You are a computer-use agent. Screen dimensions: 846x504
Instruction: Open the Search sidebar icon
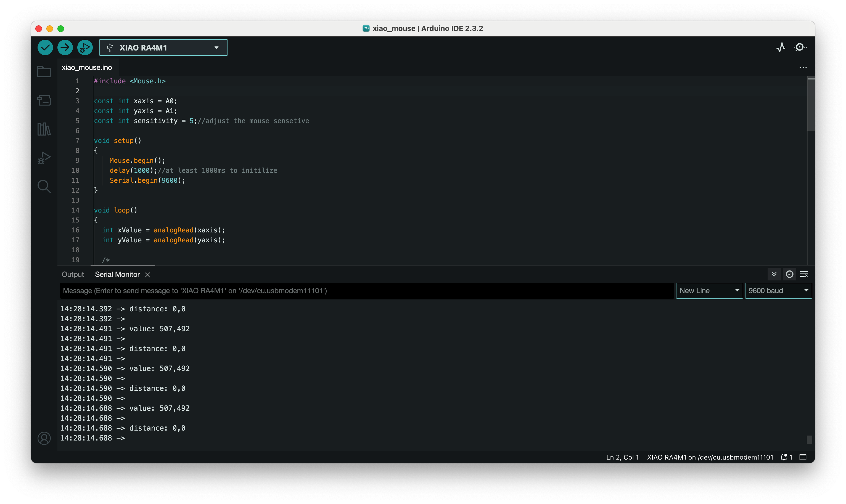pos(44,187)
